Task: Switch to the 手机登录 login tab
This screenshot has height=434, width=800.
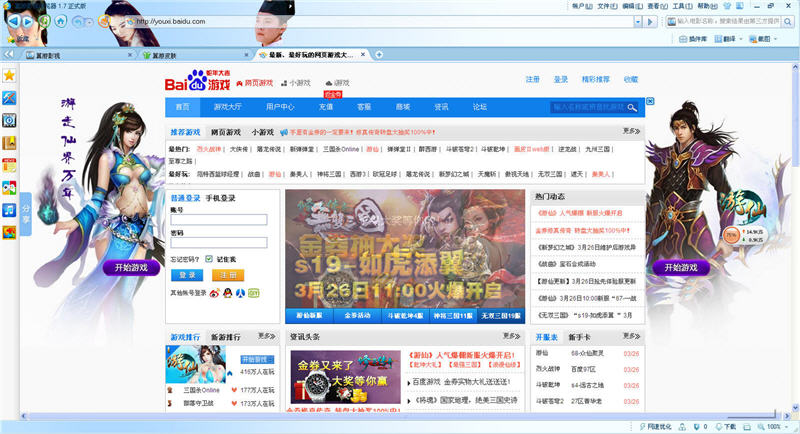Action: click(220, 198)
